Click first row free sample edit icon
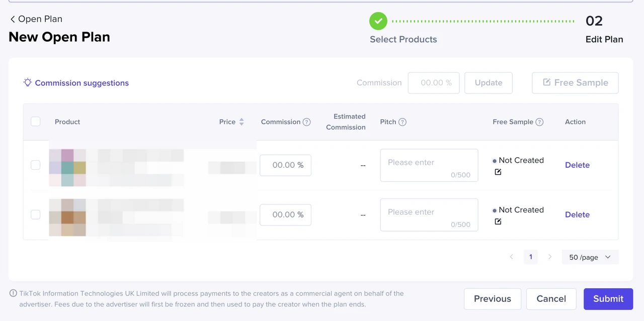The width and height of the screenshot is (644, 321). coord(498,172)
